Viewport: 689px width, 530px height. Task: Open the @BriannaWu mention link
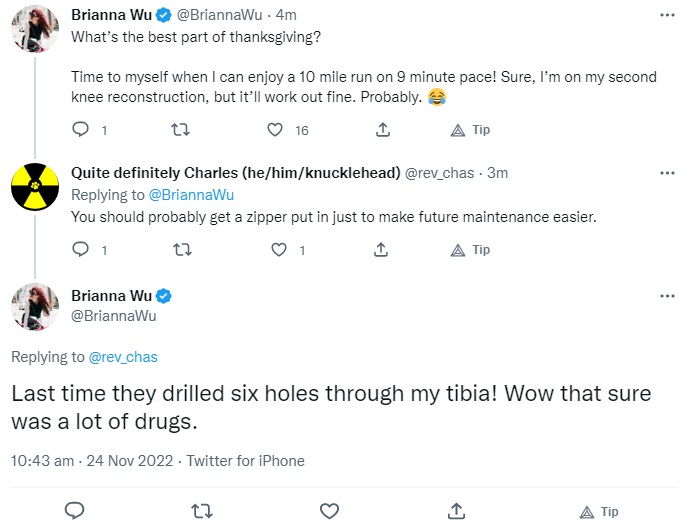(191, 195)
